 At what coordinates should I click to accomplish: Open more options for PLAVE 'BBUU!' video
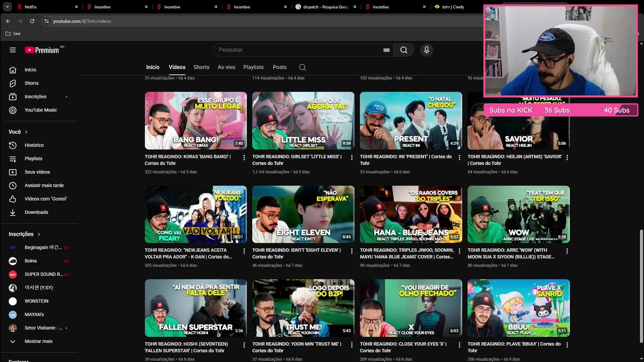pyautogui.click(x=567, y=345)
